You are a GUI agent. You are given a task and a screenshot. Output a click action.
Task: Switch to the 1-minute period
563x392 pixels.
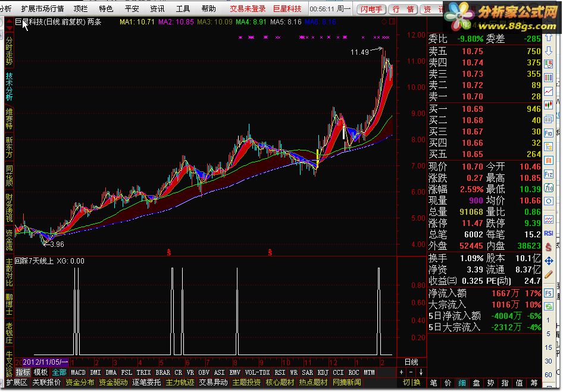pyautogui.click(x=548, y=320)
